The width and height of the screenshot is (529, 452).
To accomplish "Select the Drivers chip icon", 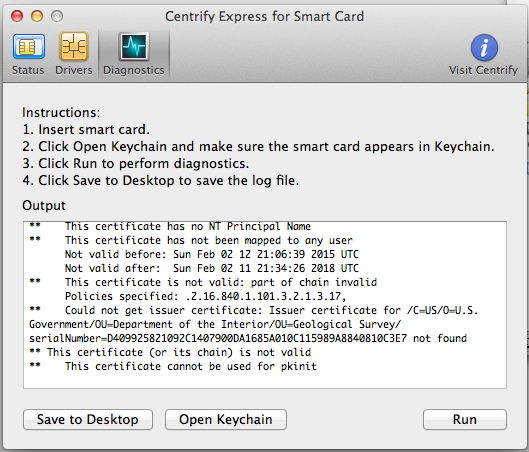I will click(x=74, y=46).
